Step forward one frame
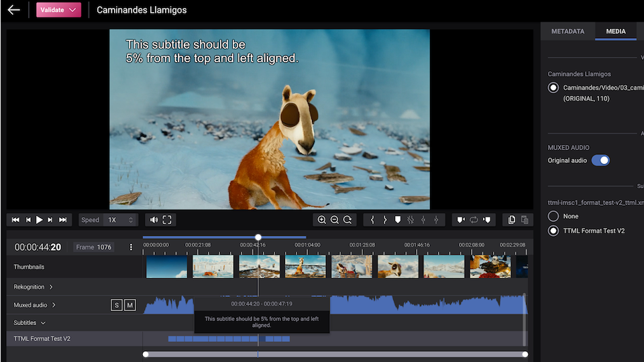The image size is (644, 362). point(50,220)
